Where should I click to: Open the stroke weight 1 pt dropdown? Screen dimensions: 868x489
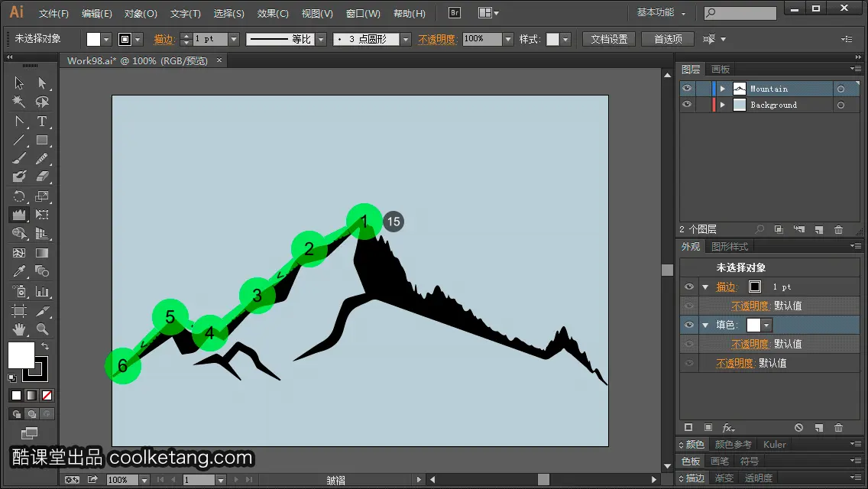234,39
